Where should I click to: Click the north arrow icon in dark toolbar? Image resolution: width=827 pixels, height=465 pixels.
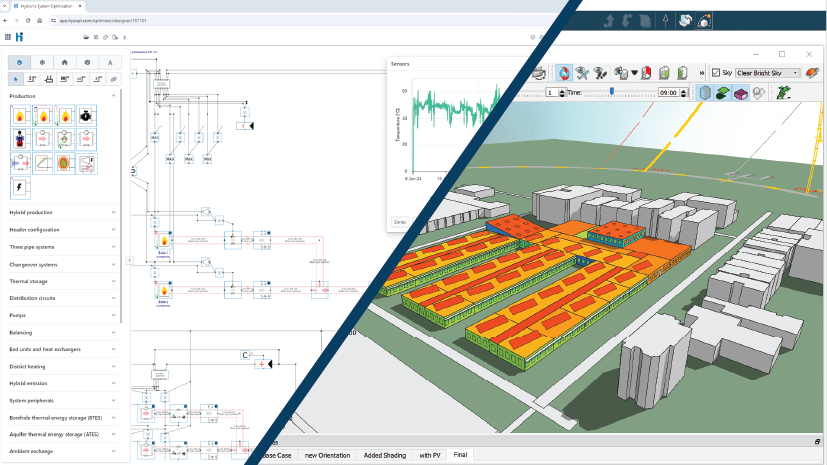(666, 21)
